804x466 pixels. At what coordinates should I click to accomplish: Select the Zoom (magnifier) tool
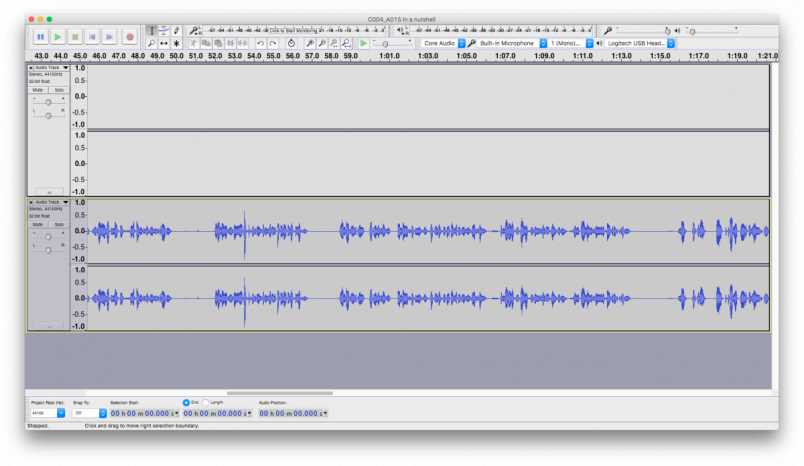(151, 44)
